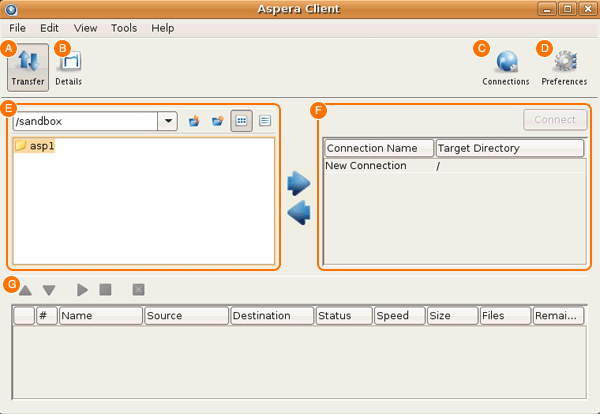Open the Connections manager
Screen dimensions: 600x414
coord(505,68)
